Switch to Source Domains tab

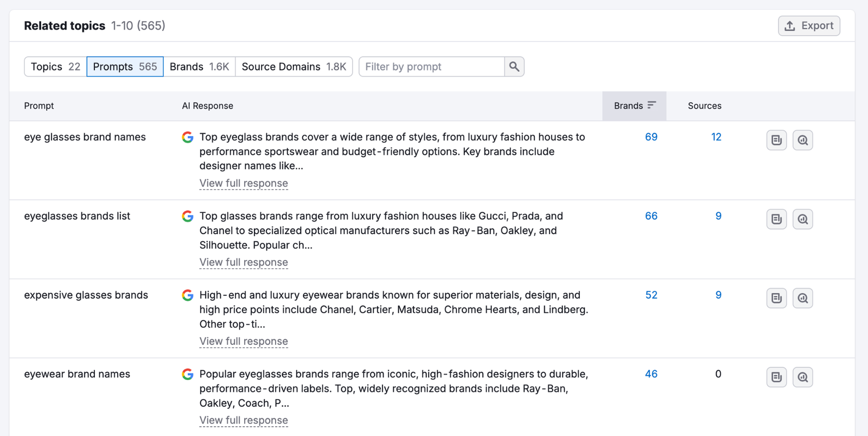[x=293, y=67]
